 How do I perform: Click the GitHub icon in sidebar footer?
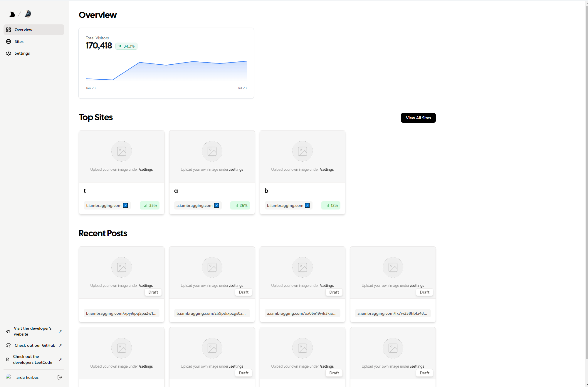click(x=9, y=345)
